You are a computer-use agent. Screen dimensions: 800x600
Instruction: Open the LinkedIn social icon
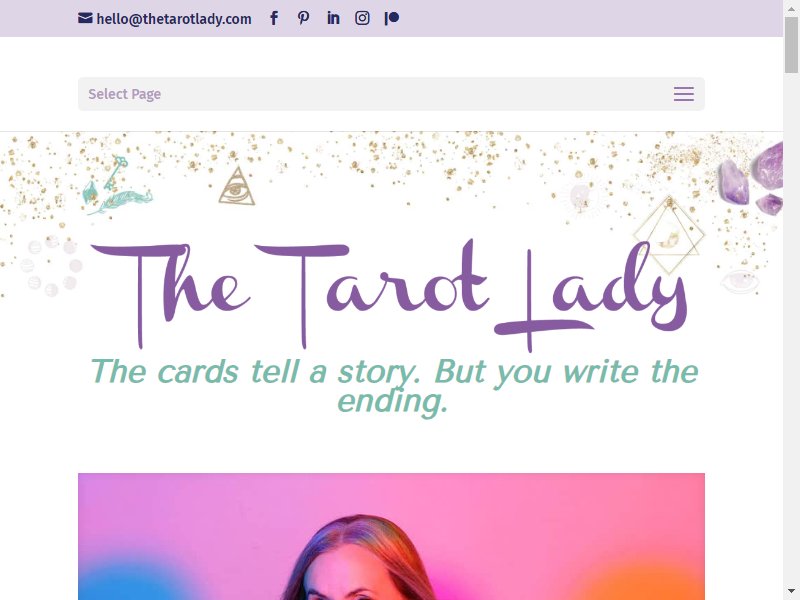click(333, 18)
